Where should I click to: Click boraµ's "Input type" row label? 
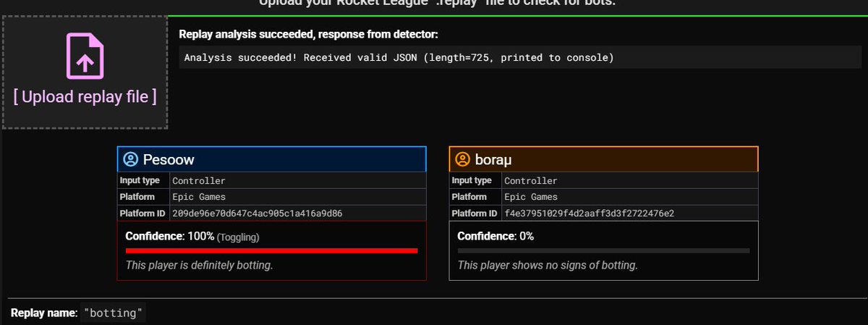pyautogui.click(x=472, y=180)
